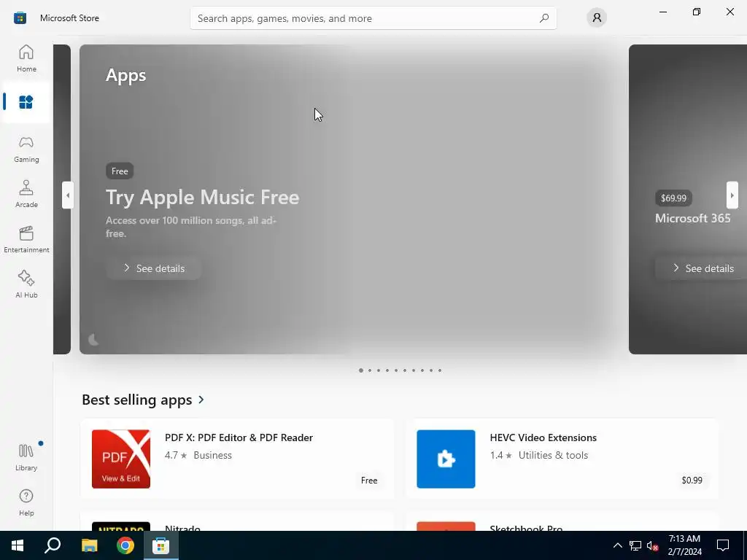Open the taskbar clock showing 7:13 AM
The height and width of the screenshot is (560, 747).
(x=684, y=545)
